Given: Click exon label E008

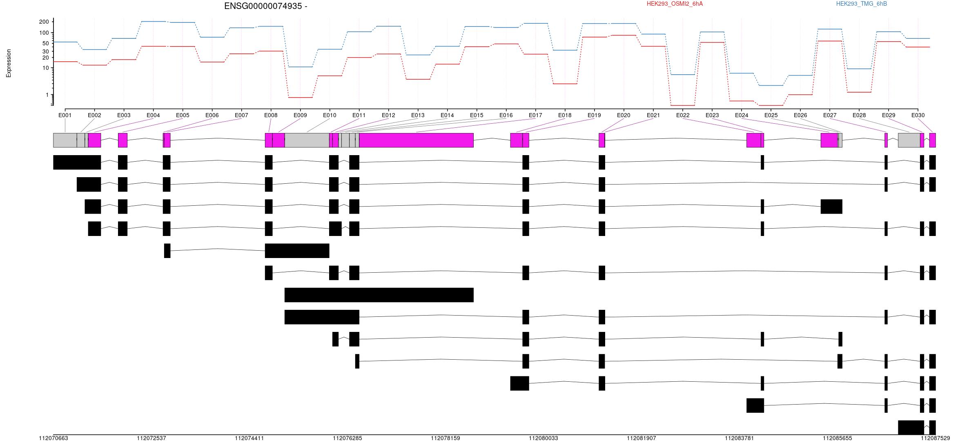Looking at the screenshot, I should point(271,115).
